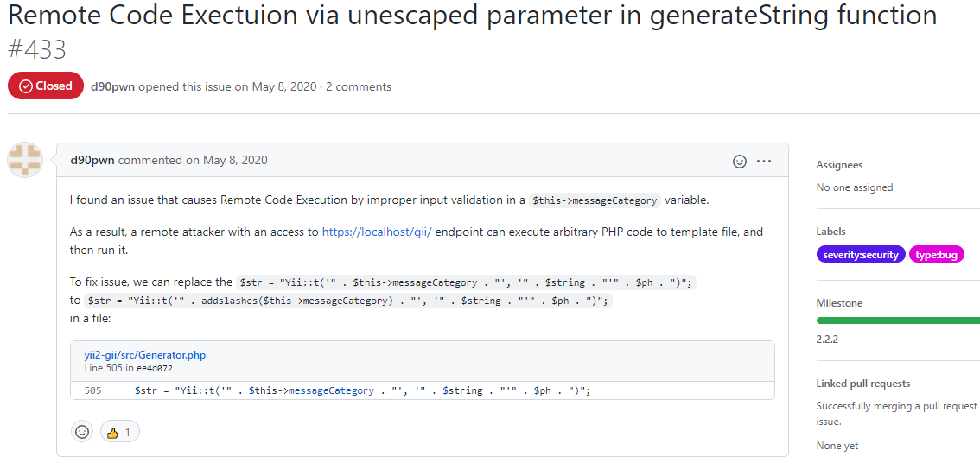Image resolution: width=980 pixels, height=457 pixels.
Task: Click the smiley reaction icon in comment header
Action: tap(740, 161)
